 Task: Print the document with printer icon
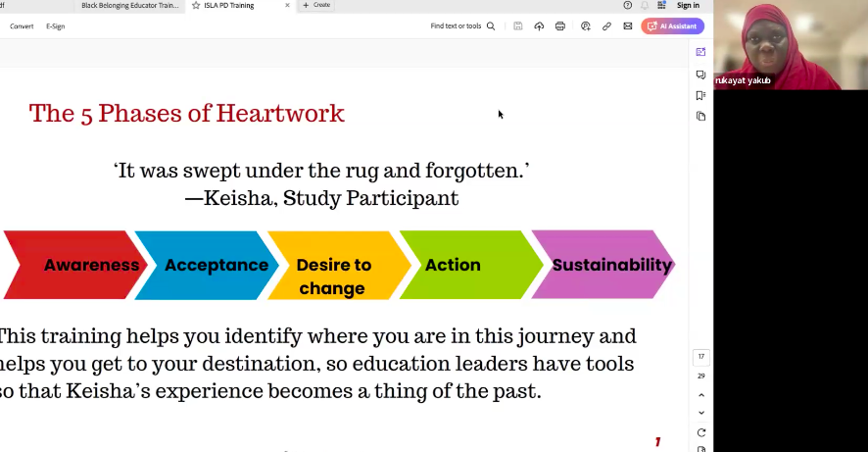pos(560,26)
